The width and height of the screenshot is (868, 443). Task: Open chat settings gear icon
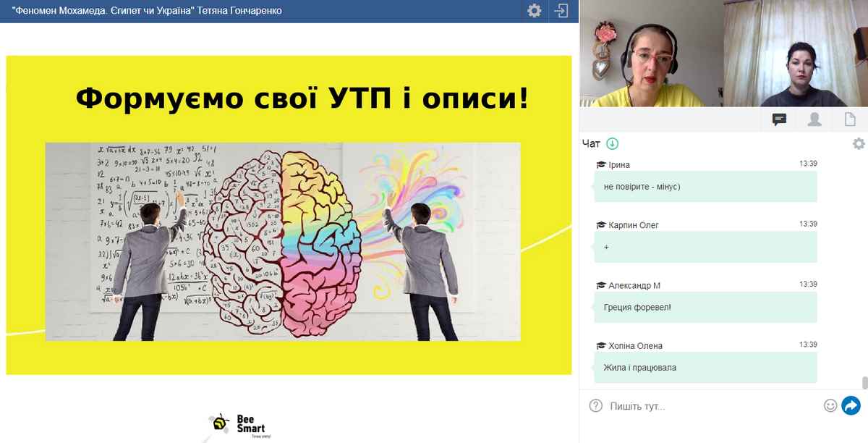(x=859, y=143)
